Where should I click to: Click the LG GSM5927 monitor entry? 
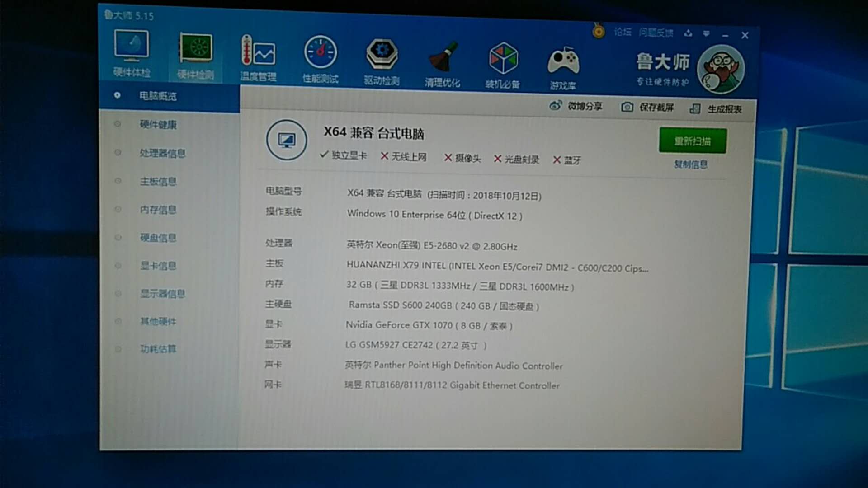coord(416,345)
